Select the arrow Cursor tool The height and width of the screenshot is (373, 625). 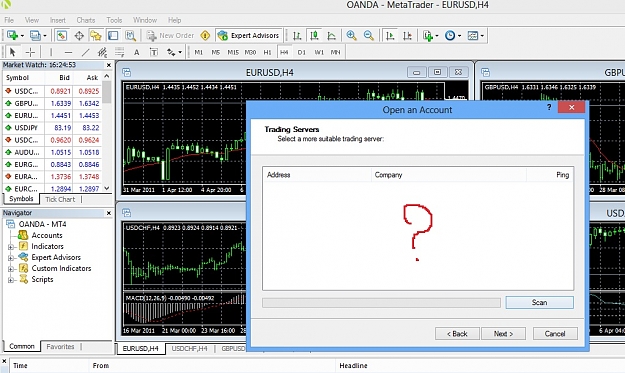[12, 52]
